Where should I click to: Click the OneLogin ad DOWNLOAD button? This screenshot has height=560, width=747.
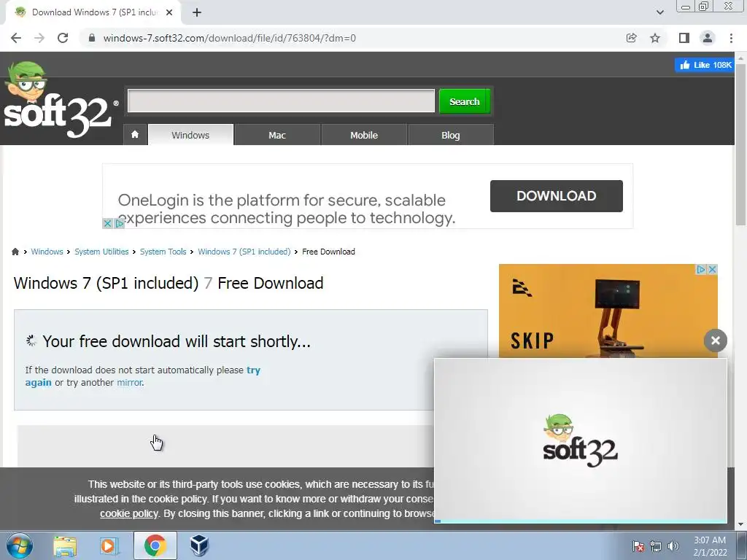point(557,196)
